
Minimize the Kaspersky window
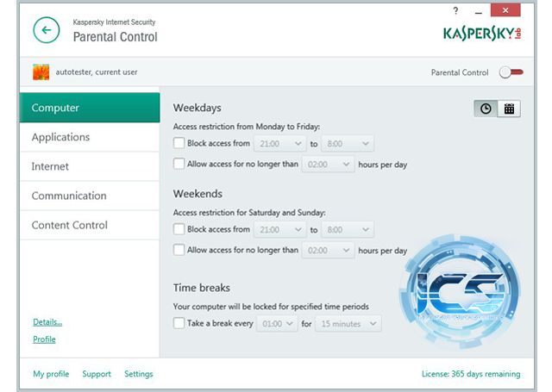pyautogui.click(x=478, y=12)
